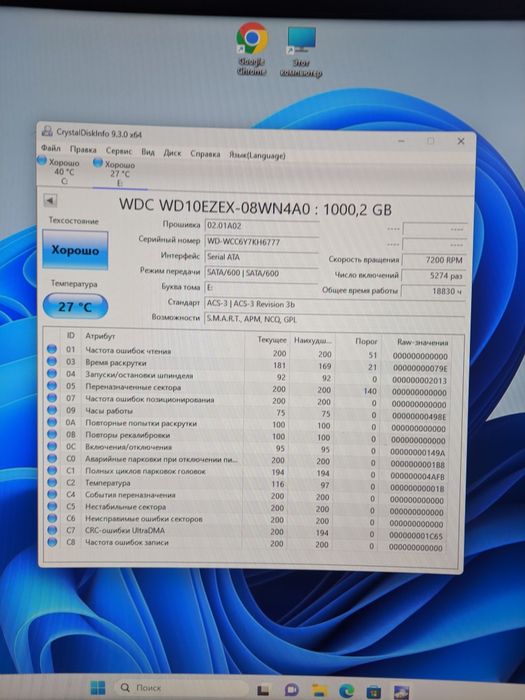
Task: Click status icon for 'Частота ошибок чтения' row
Action: [52, 349]
